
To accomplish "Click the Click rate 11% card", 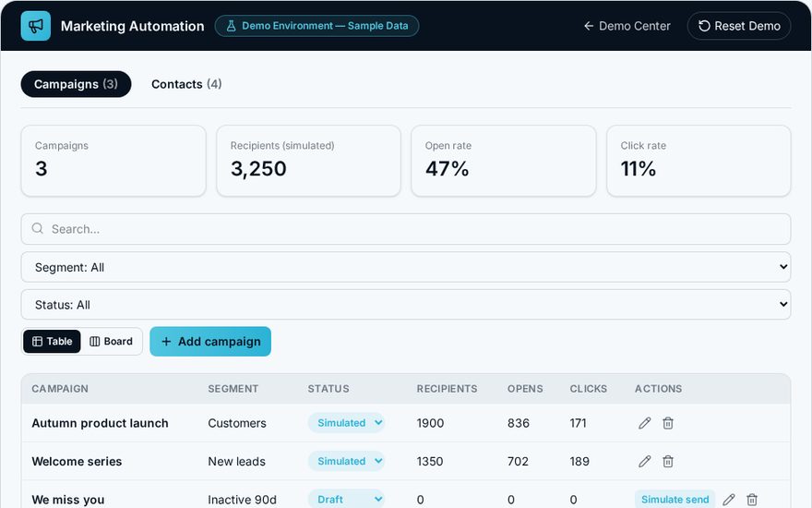I will (699, 161).
